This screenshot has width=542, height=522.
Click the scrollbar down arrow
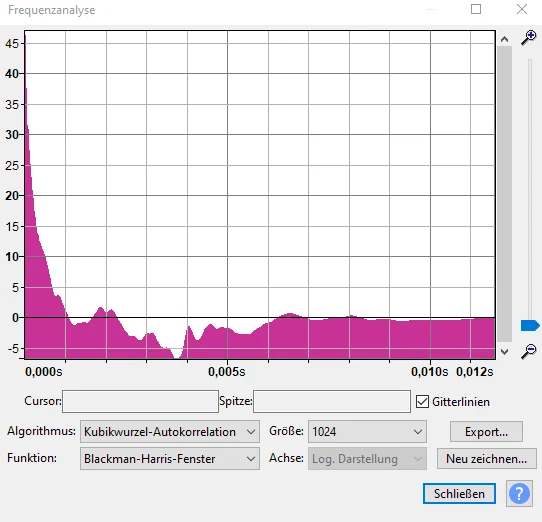(x=504, y=352)
